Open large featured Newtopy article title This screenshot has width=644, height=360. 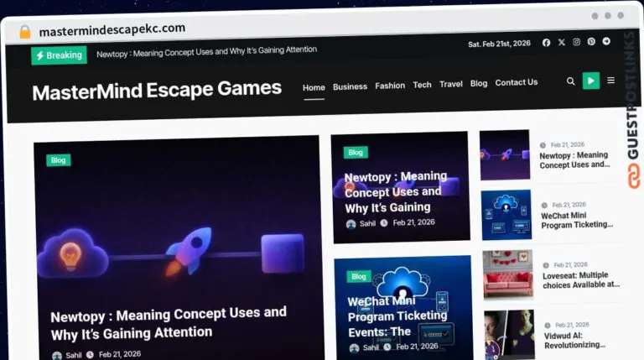point(169,323)
